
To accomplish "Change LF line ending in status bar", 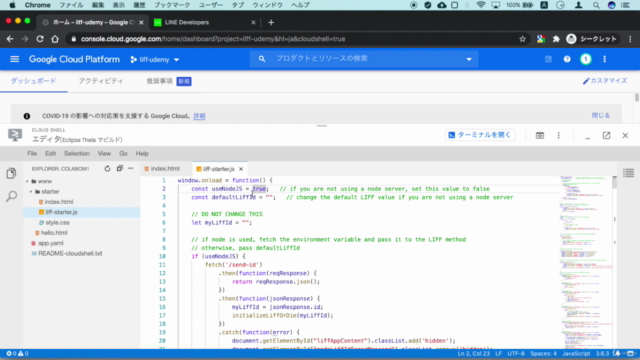I will [x=498, y=353].
